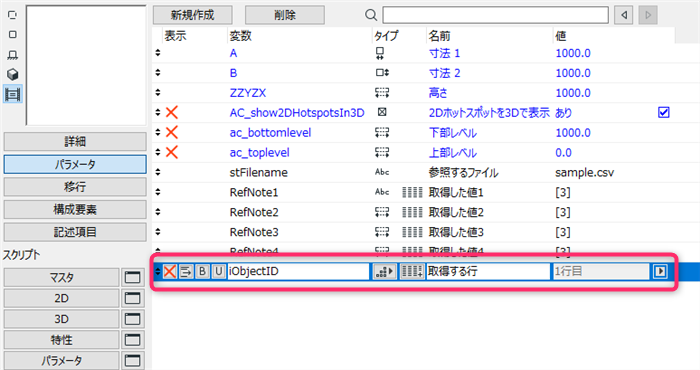Toggle bold B on iObjectID row
This screenshot has height=370, width=700.
(202, 271)
